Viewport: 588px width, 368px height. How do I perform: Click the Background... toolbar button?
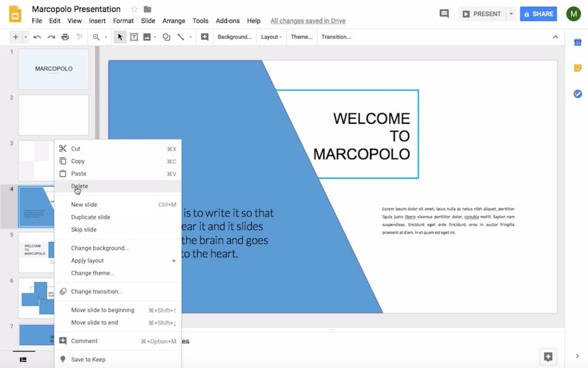pyautogui.click(x=235, y=37)
